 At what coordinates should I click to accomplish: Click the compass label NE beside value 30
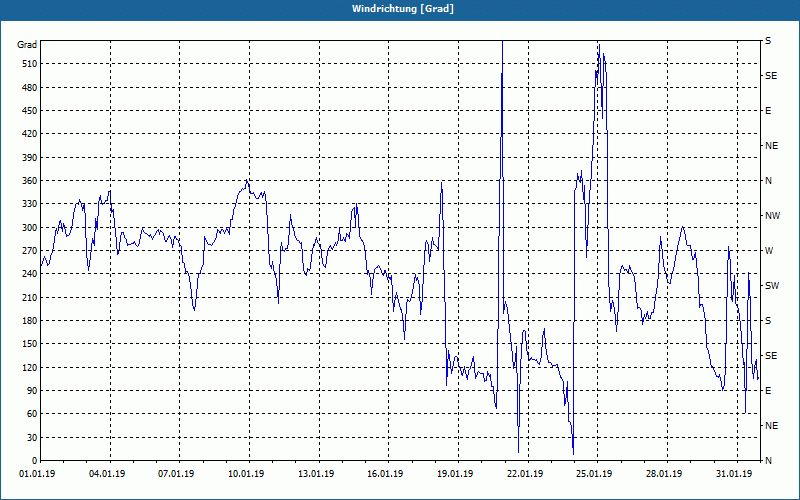click(x=771, y=426)
